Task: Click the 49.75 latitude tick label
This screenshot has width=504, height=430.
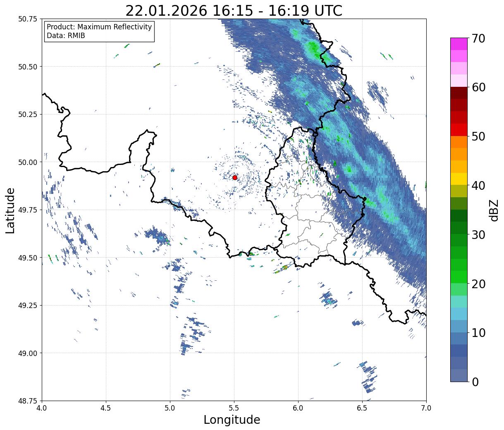Action: click(x=28, y=210)
